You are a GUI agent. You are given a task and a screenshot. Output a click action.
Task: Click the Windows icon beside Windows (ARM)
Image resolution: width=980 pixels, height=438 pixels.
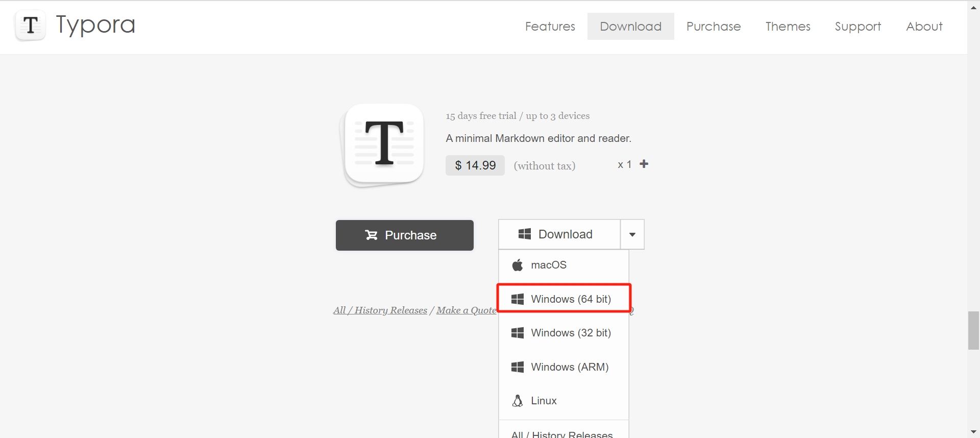[518, 367]
